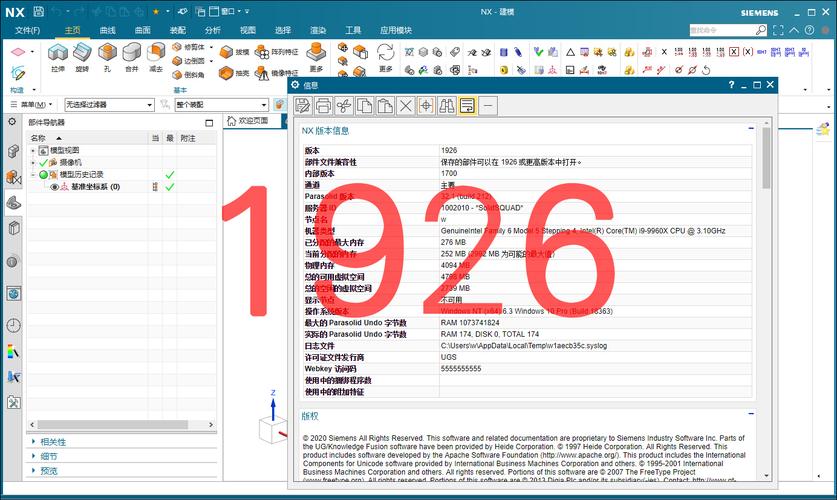
Task: Click the Save icon in title bar
Action: tap(38, 11)
